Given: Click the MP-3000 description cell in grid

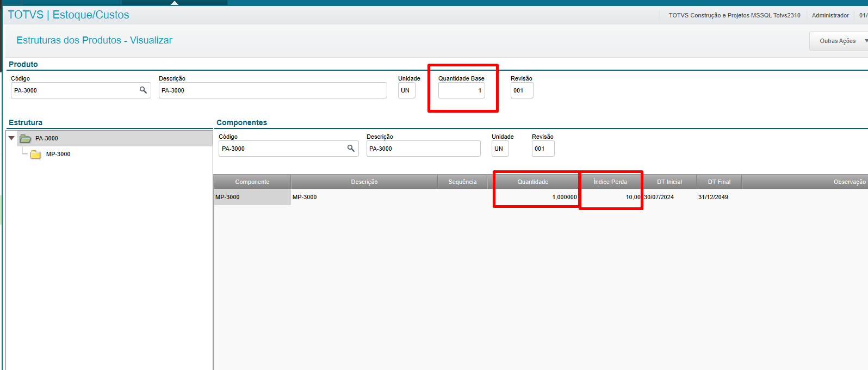Looking at the screenshot, I should click(x=364, y=197).
